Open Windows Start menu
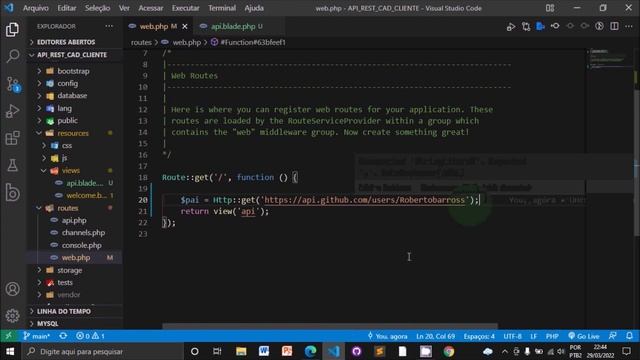The height and width of the screenshot is (360, 640). click(x=10, y=351)
